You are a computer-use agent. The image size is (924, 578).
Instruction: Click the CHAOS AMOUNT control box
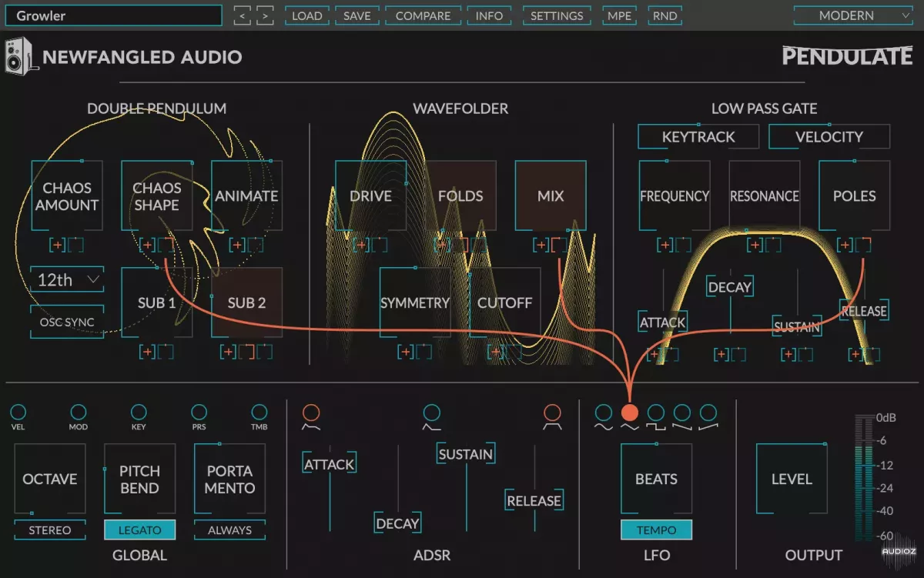[67, 196]
